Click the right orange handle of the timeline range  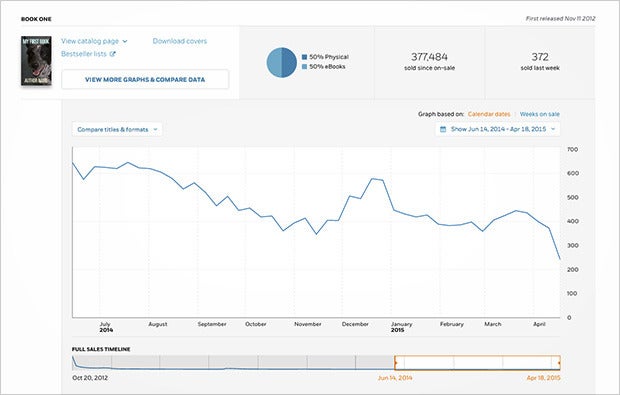(x=559, y=363)
